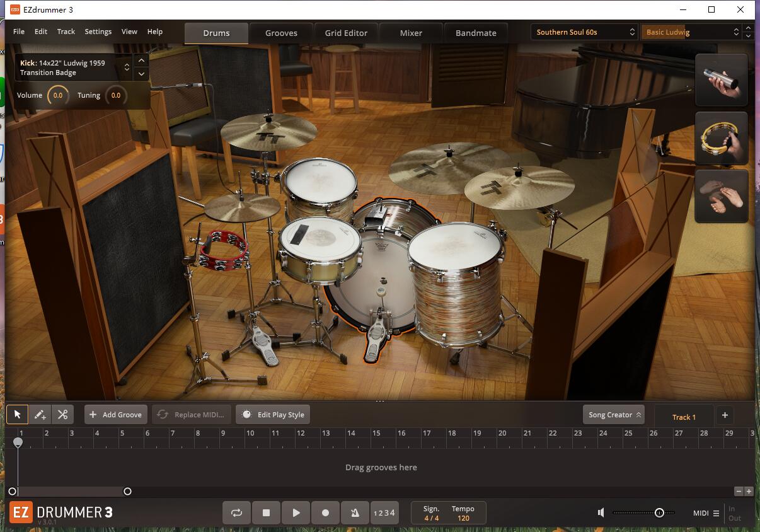This screenshot has width=760, height=532.
Task: Mute the master output speaker icon
Action: [x=601, y=512]
